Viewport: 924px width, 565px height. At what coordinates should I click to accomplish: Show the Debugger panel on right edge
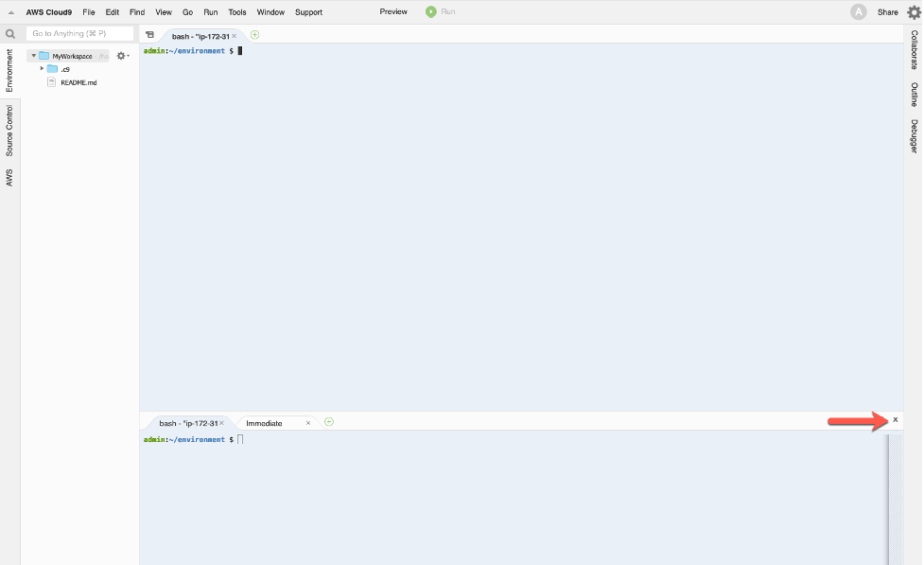coord(914,136)
